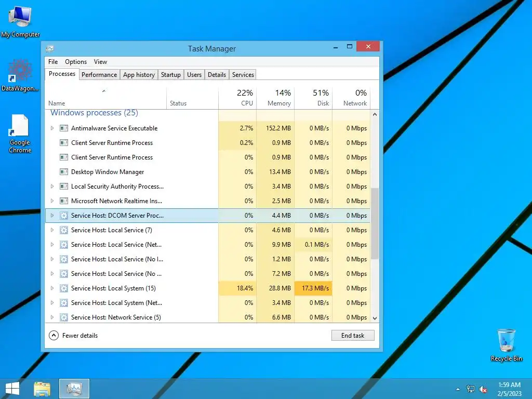The height and width of the screenshot is (399, 532).
Task: Click the muted volume icon in system tray
Action: point(483,389)
